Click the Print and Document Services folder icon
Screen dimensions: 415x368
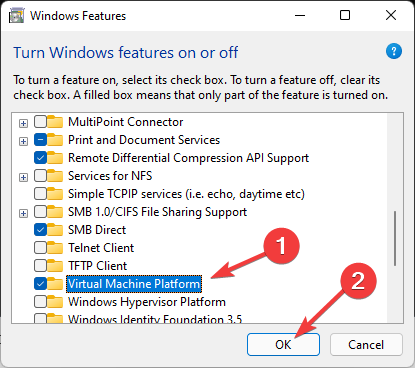pos(55,140)
